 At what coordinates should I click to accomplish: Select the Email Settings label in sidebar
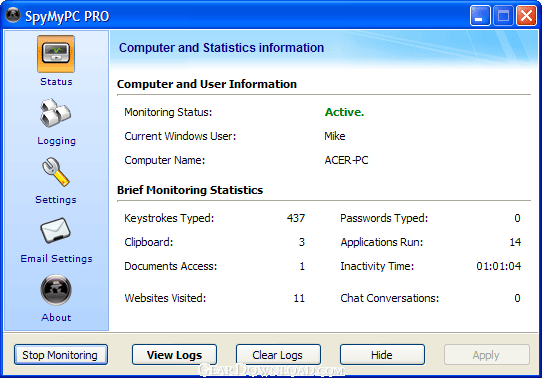(56, 258)
